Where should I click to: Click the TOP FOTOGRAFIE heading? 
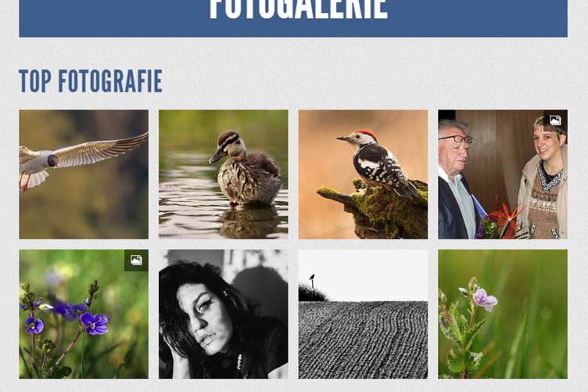(91, 81)
